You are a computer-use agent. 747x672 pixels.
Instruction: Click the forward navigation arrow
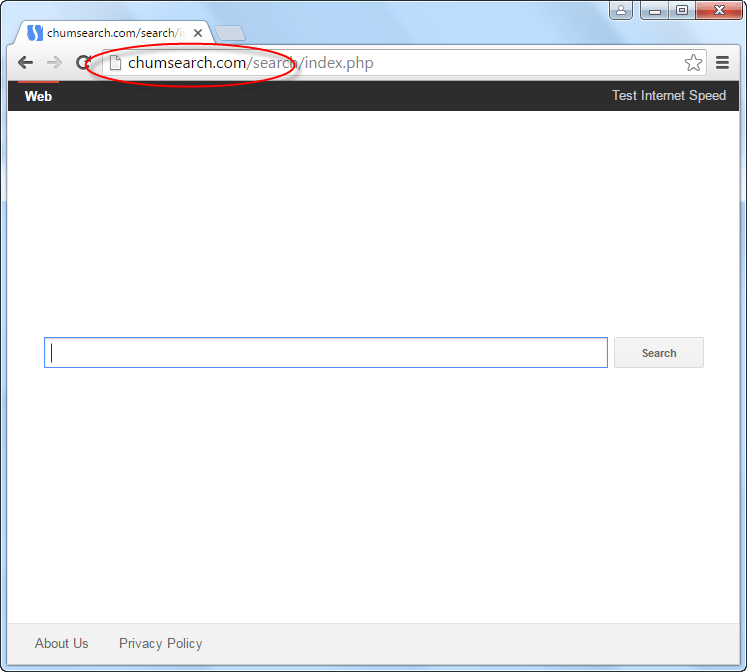[55, 62]
